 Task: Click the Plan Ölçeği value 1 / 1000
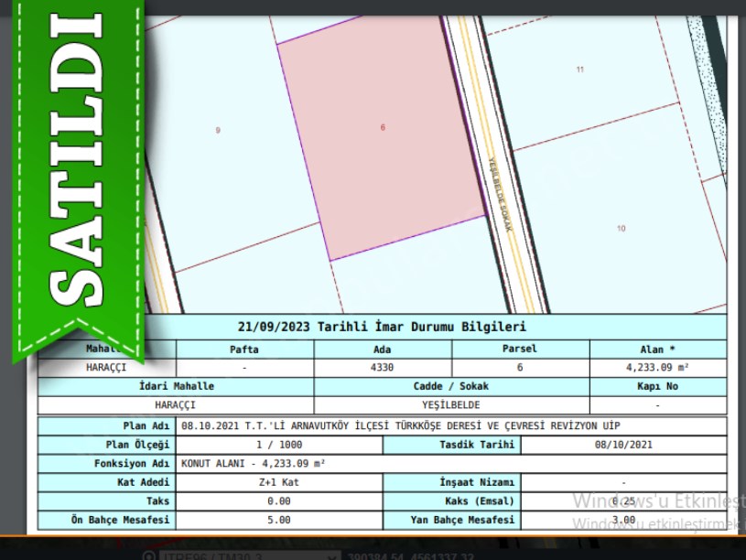[x=279, y=446]
